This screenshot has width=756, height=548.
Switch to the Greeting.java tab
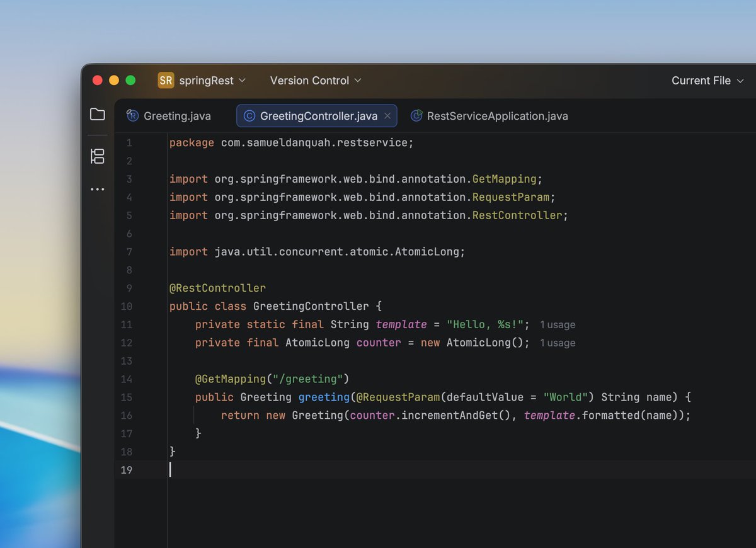169,116
